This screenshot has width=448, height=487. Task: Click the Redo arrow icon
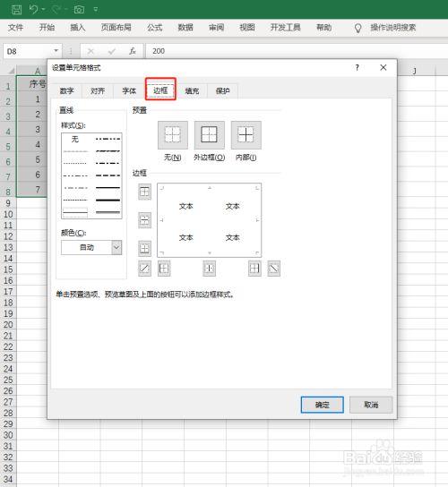click(x=56, y=9)
